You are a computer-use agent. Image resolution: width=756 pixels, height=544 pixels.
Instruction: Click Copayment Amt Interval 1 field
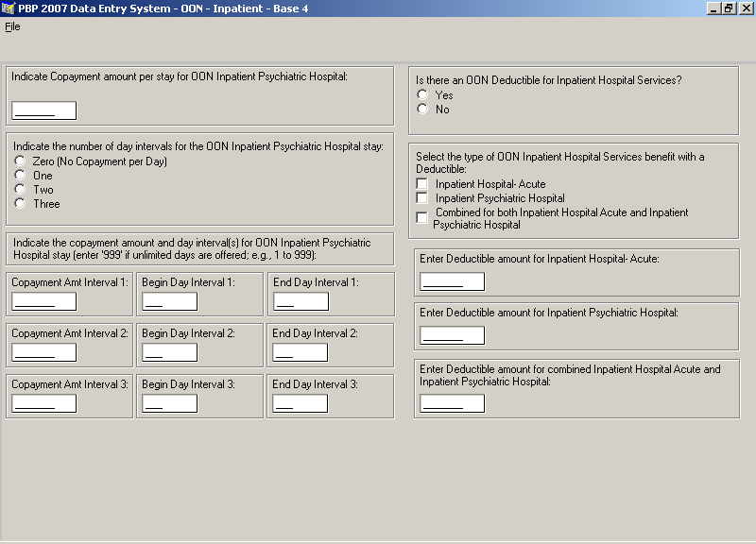pos(43,301)
